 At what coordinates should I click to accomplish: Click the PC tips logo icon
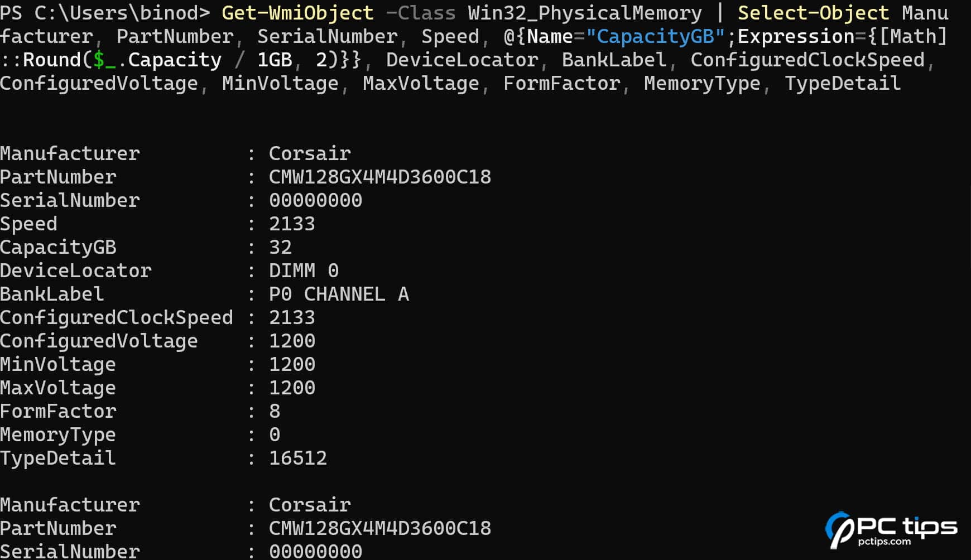tap(838, 528)
